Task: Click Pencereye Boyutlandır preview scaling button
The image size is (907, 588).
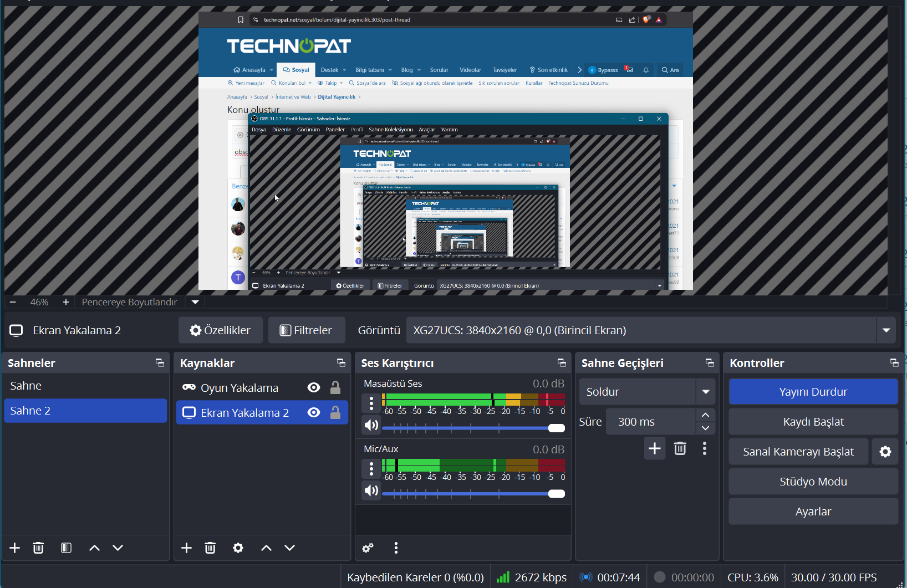Action: [x=130, y=302]
